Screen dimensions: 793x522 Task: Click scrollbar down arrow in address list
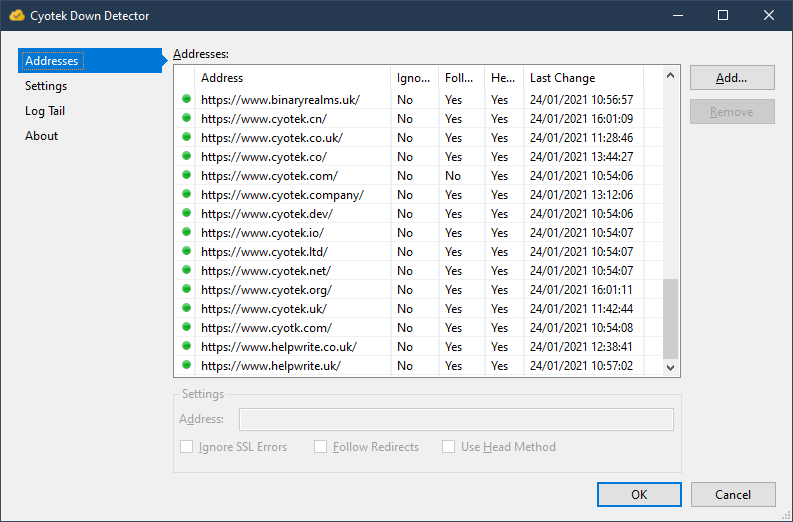coord(671,368)
